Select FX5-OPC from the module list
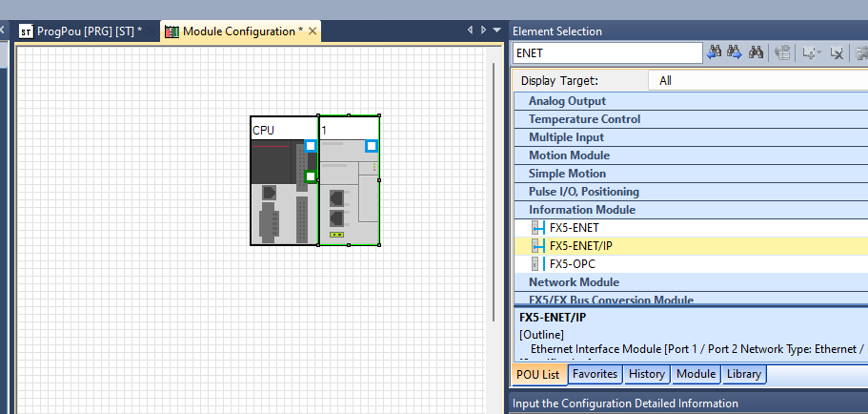The width and height of the screenshot is (868, 414). coord(573,264)
